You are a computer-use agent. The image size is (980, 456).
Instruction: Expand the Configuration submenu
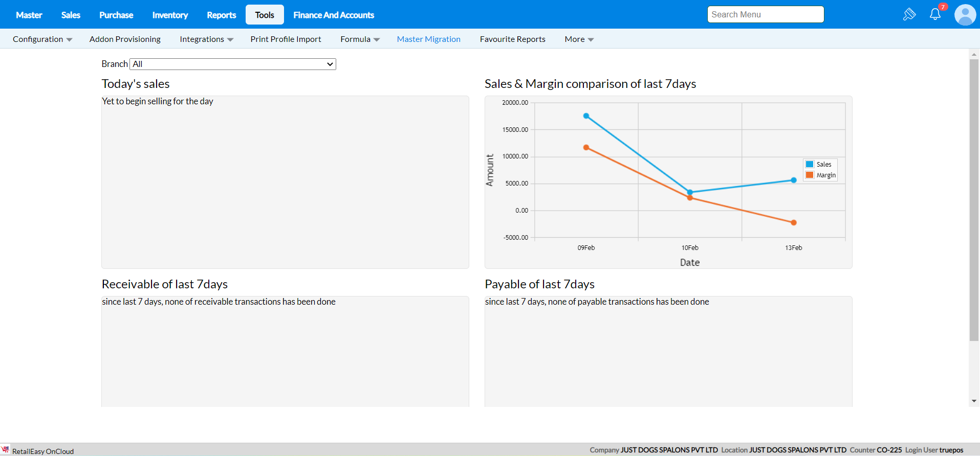point(42,39)
